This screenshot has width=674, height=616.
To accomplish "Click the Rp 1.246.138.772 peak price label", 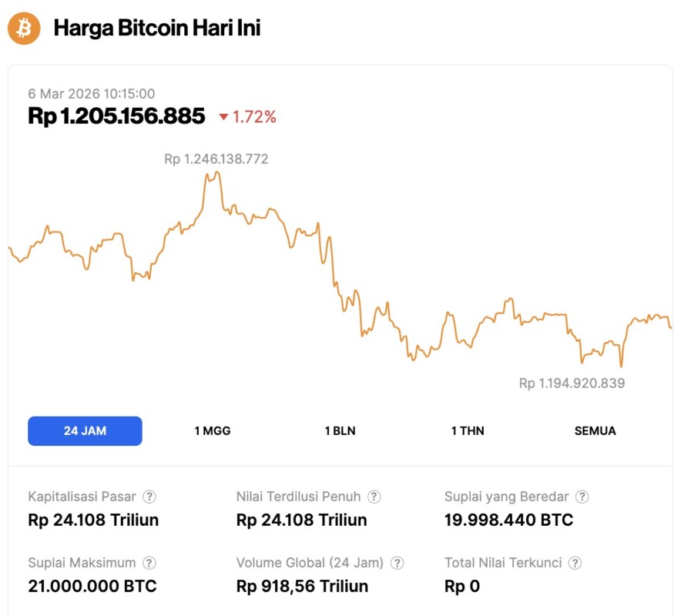I will point(216,159).
